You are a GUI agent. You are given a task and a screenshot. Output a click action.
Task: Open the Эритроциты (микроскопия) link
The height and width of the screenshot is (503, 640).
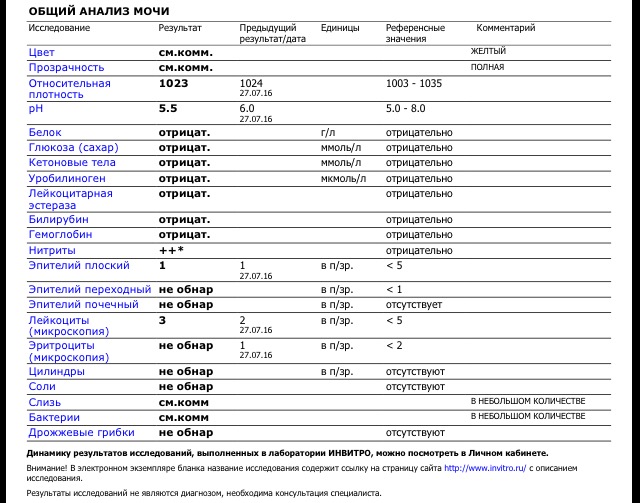click(x=69, y=351)
